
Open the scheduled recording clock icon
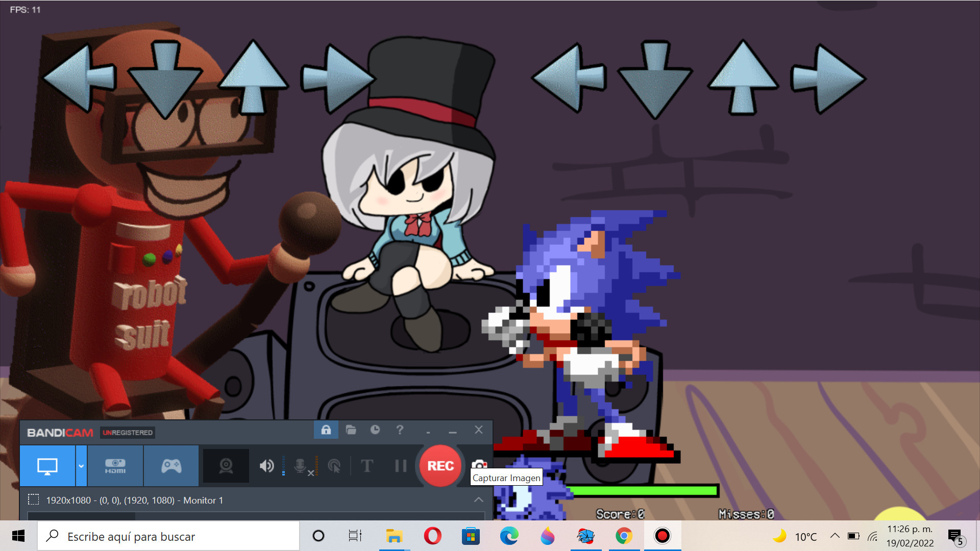click(376, 430)
